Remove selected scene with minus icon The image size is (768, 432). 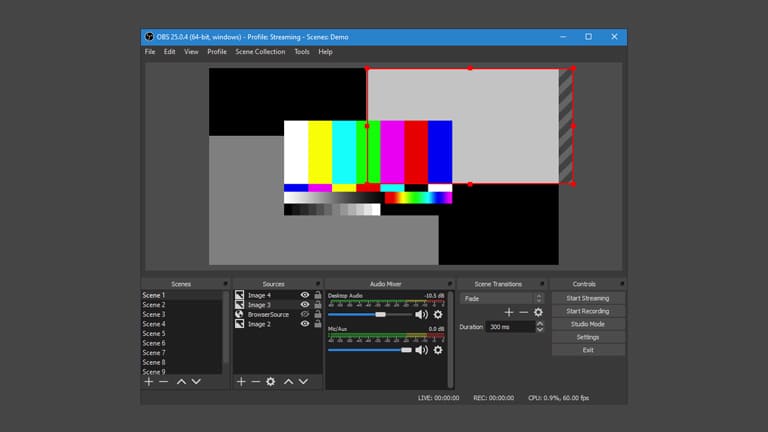pos(164,382)
